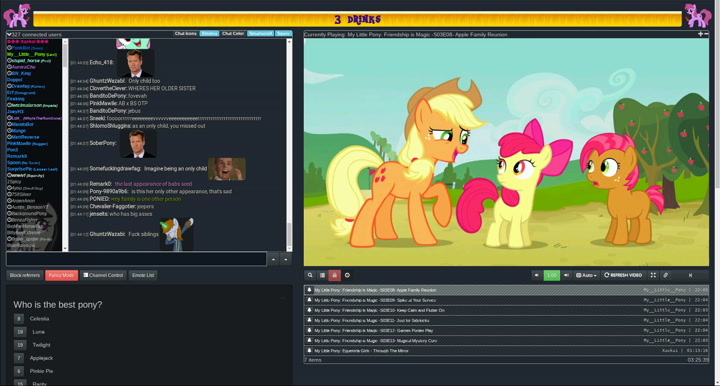Click the Block referrers button

point(25,275)
